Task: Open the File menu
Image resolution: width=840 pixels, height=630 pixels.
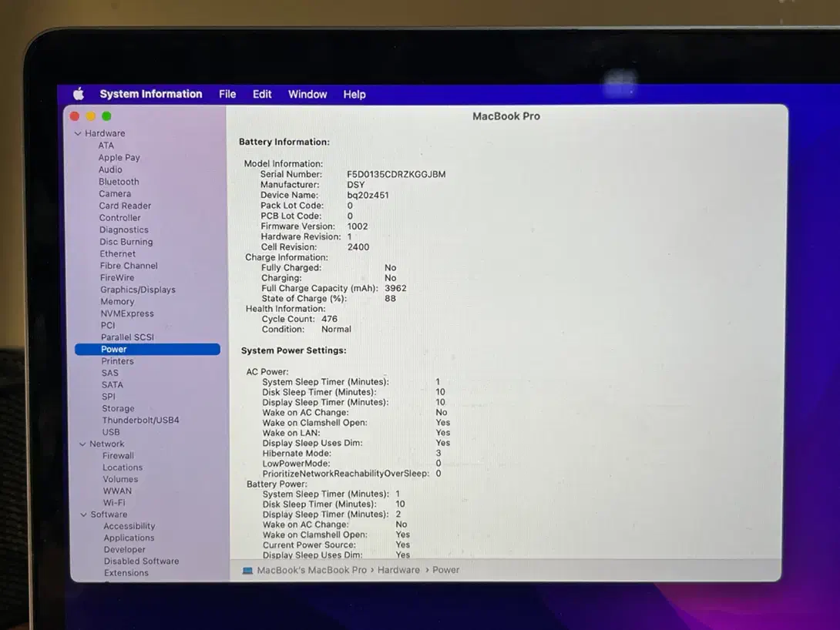Action: coord(227,94)
